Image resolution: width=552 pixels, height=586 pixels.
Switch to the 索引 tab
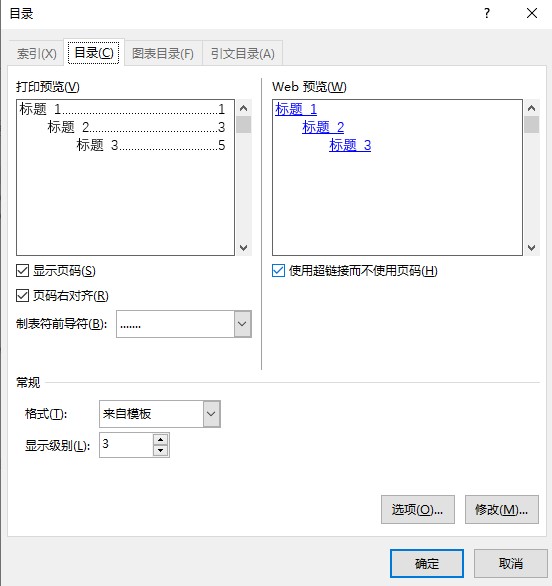[x=37, y=53]
